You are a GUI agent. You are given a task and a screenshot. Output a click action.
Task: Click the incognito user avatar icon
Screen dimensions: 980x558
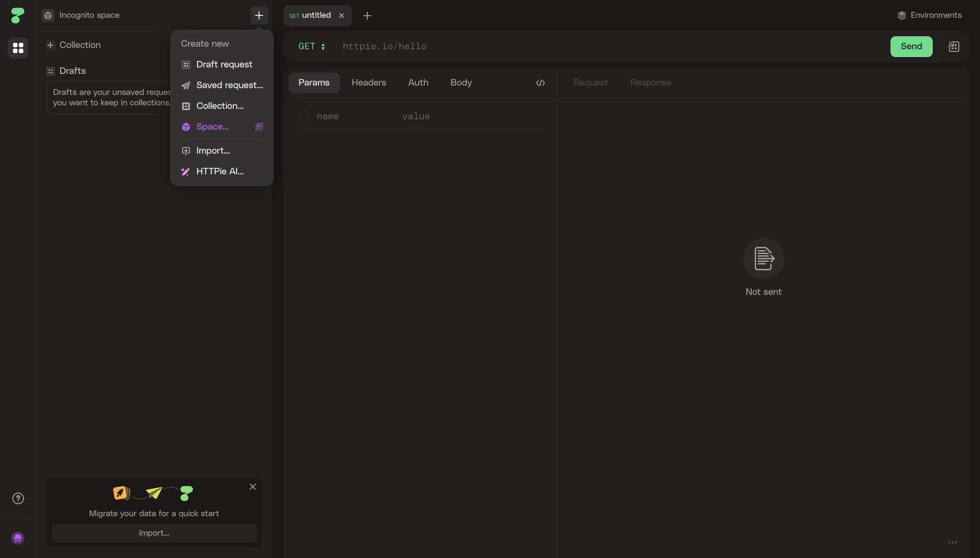(18, 538)
